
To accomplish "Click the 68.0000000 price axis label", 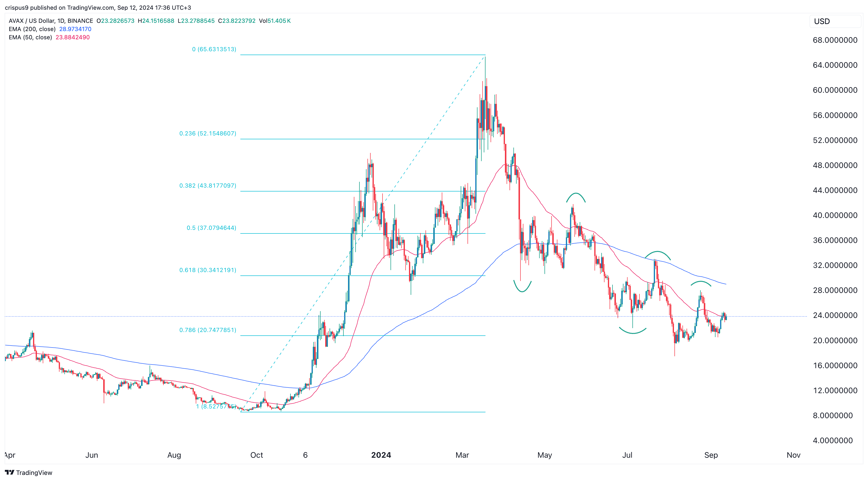I will [835, 40].
